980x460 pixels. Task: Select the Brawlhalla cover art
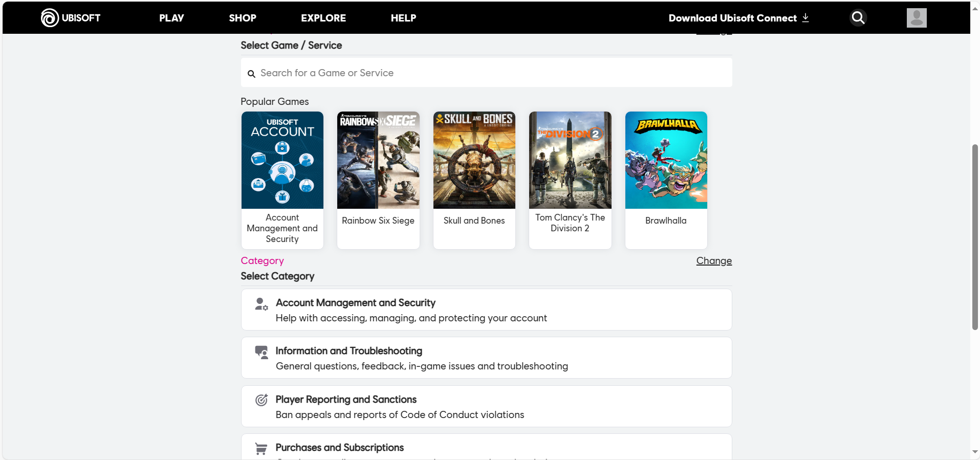pos(666,160)
